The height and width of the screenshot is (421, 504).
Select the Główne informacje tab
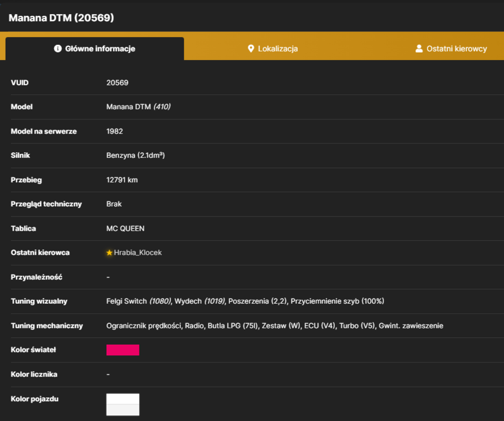(x=95, y=48)
